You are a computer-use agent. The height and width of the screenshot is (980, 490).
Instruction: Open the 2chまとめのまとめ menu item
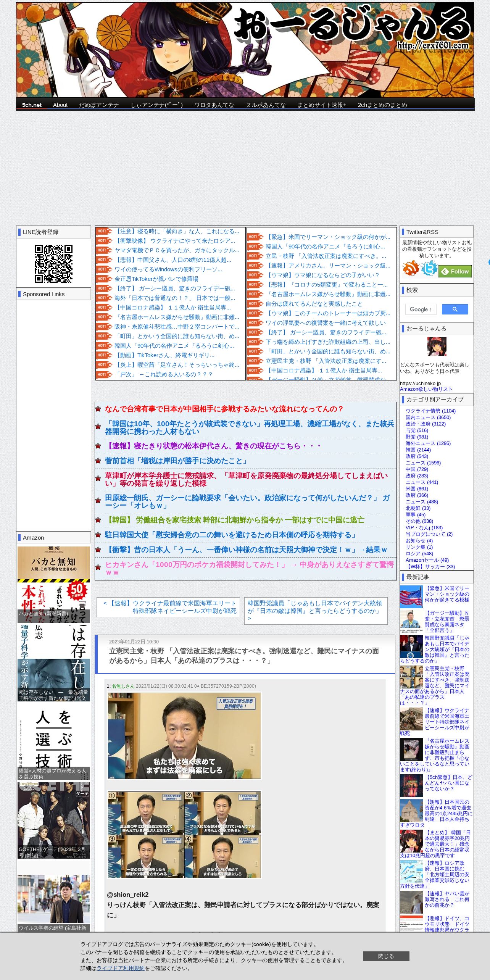[x=382, y=105]
